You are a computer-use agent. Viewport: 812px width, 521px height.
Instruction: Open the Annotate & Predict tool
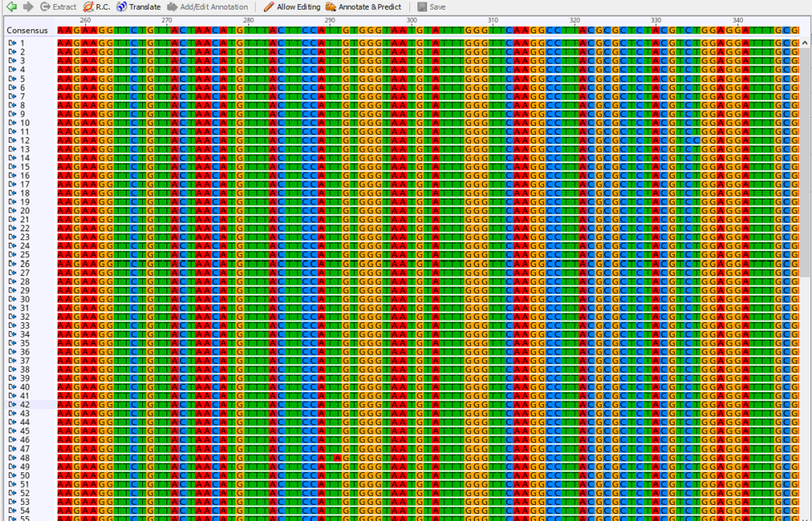pos(364,6)
